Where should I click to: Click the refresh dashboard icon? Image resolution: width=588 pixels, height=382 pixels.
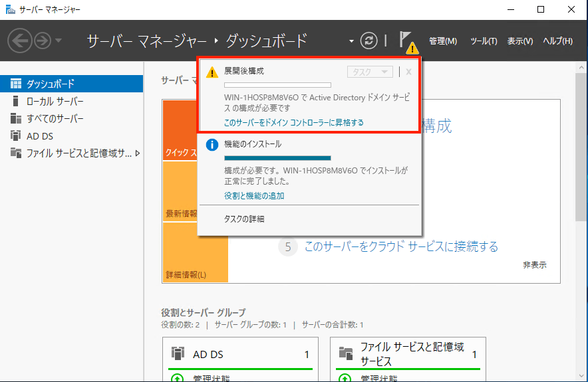pos(368,41)
